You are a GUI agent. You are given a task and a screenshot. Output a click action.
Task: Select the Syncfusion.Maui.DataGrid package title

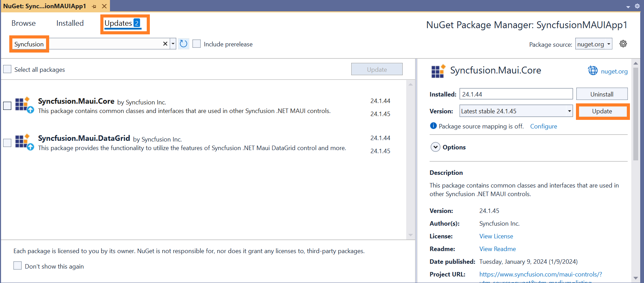click(84, 138)
